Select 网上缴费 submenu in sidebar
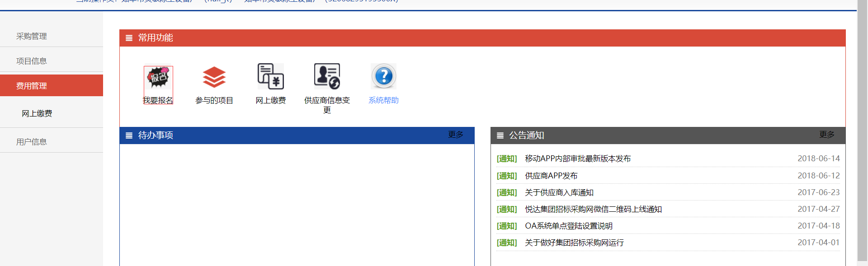This screenshot has width=868, height=266. (37, 113)
